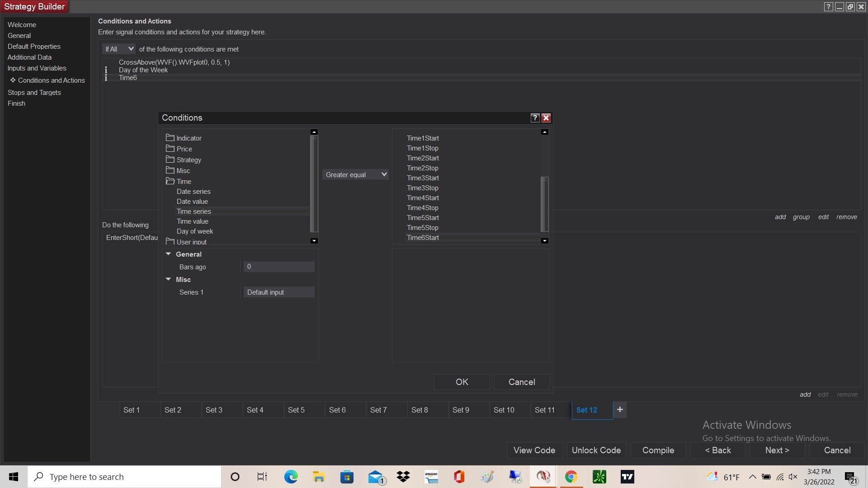Image resolution: width=868 pixels, height=488 pixels.
Task: Collapse the General properties section
Action: [168, 254]
